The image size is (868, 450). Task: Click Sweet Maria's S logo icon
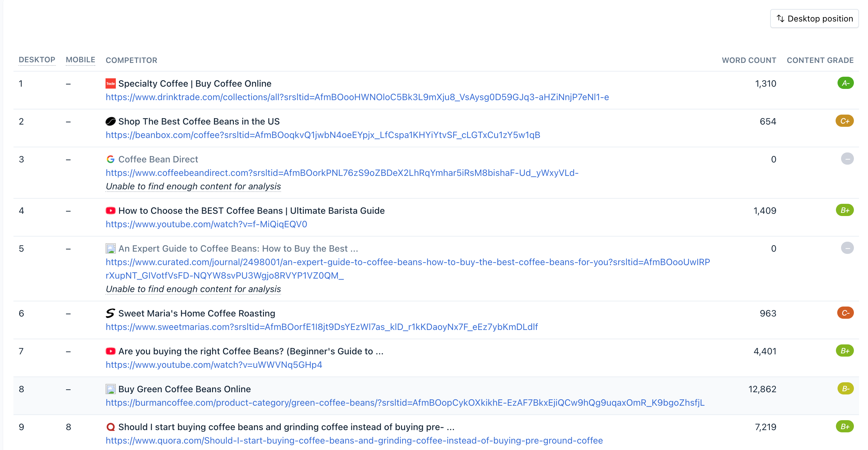(x=110, y=313)
